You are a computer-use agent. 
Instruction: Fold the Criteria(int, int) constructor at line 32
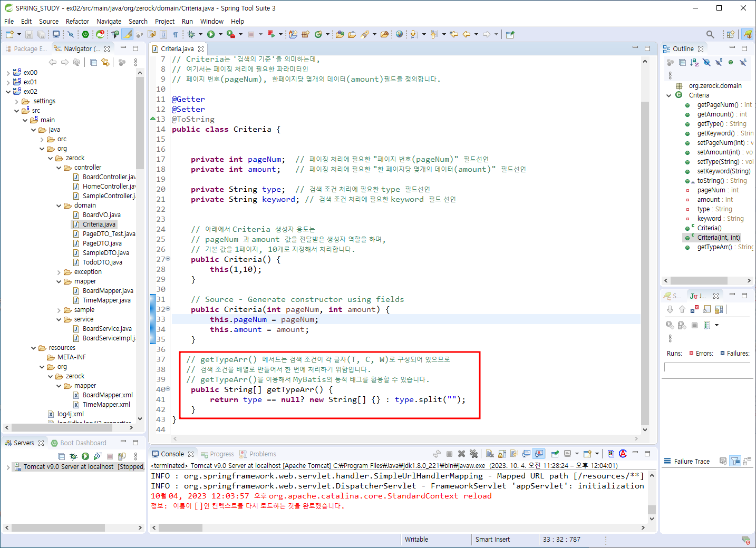pos(168,309)
